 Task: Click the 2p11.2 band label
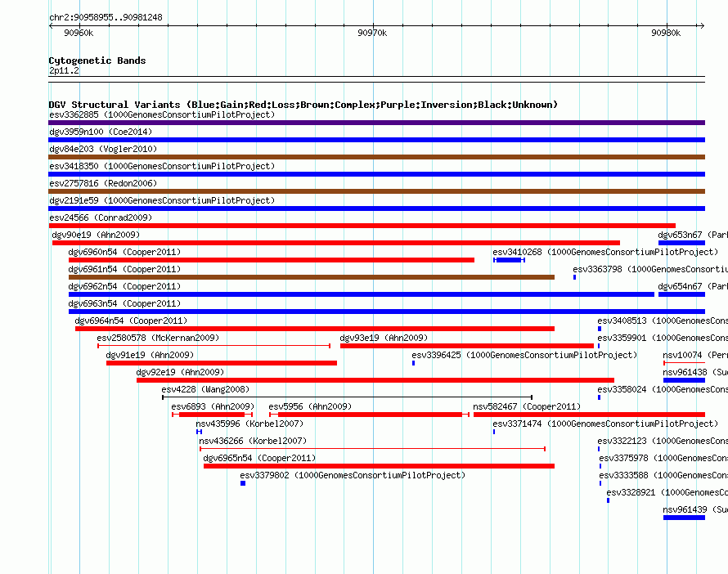point(64,71)
